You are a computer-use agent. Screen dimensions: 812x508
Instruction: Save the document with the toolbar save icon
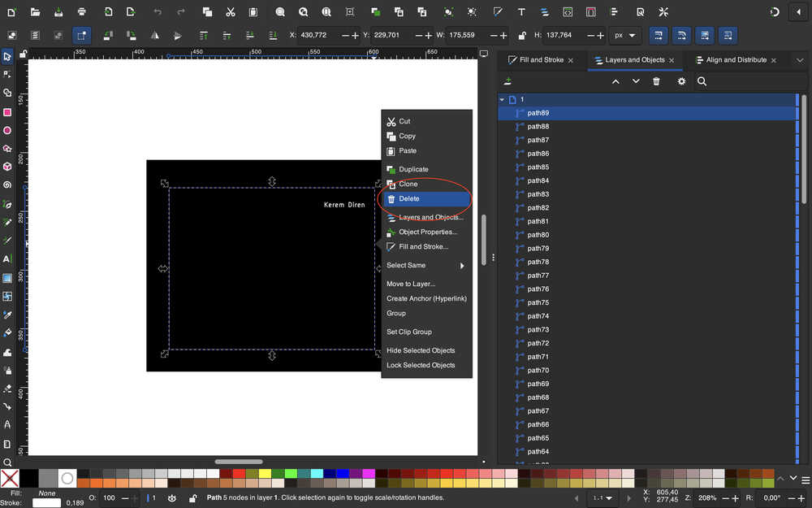[58, 12]
